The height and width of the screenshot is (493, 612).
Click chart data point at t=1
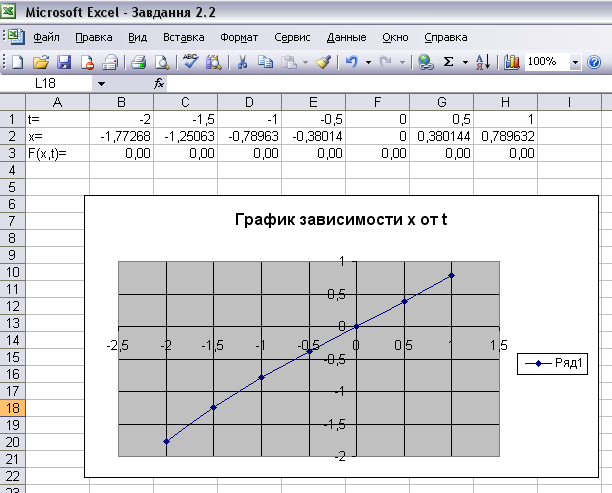452,276
